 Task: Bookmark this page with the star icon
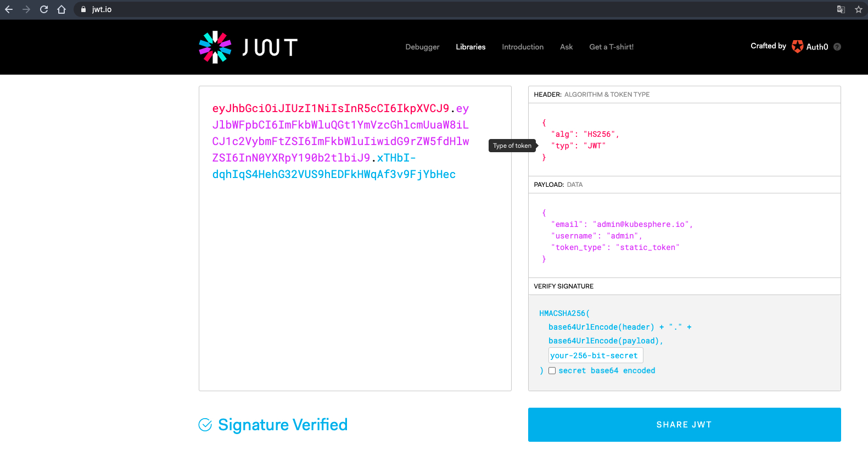pos(859,9)
